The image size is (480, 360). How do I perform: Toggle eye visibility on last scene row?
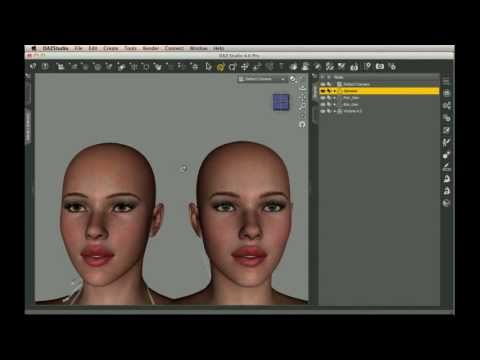point(323,111)
